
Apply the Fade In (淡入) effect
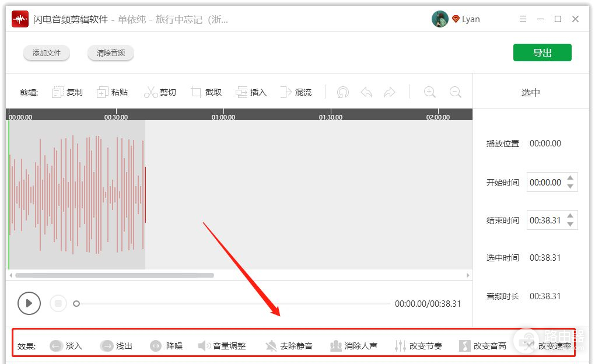pos(66,346)
